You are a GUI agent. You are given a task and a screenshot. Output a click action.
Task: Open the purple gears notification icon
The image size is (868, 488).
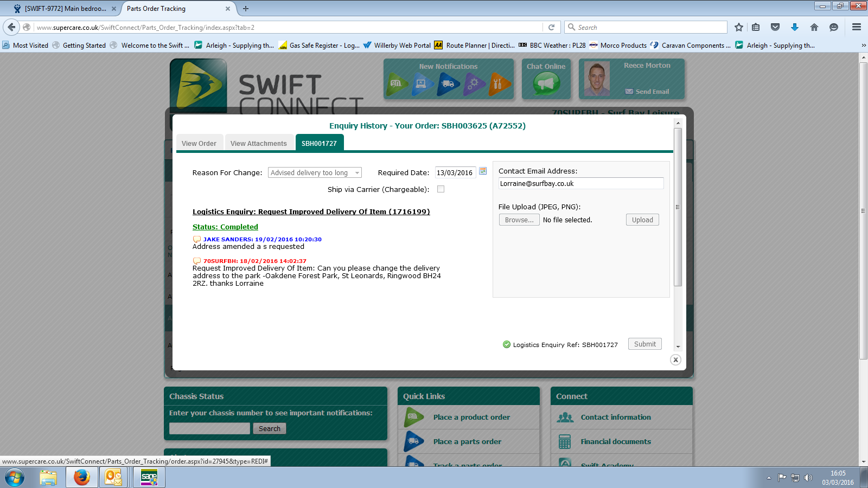pos(474,84)
